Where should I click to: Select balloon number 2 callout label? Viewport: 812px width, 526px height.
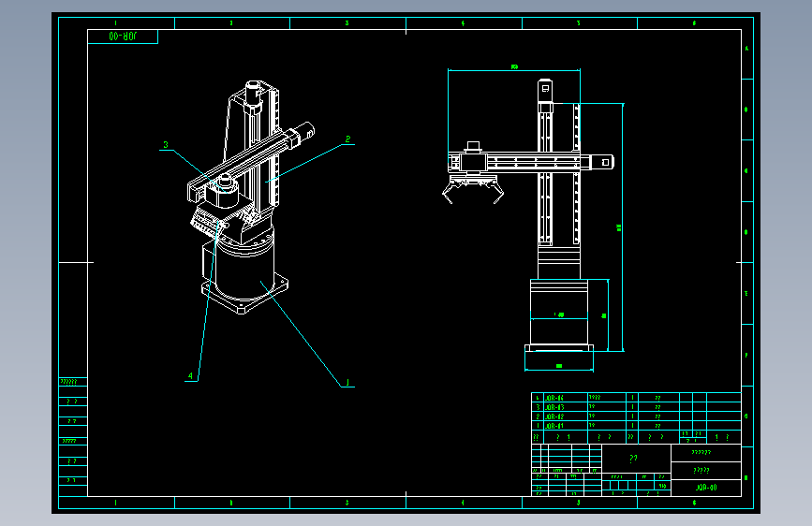pyautogui.click(x=348, y=139)
